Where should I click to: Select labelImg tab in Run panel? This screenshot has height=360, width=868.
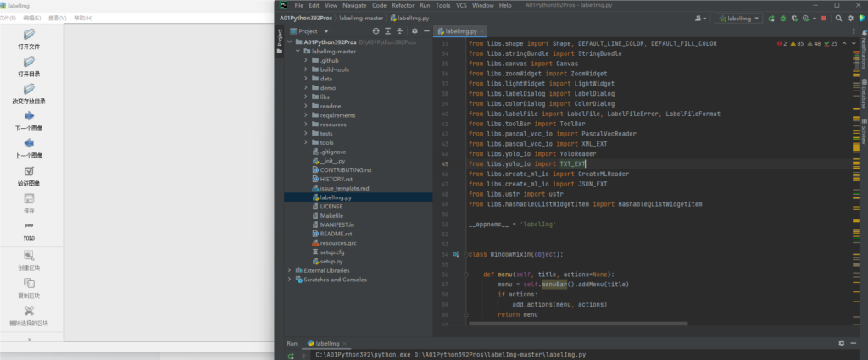pyautogui.click(x=327, y=343)
